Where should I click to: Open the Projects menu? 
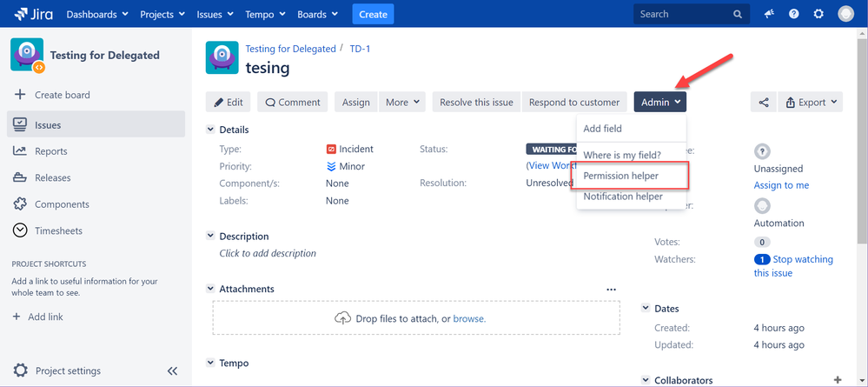click(162, 14)
